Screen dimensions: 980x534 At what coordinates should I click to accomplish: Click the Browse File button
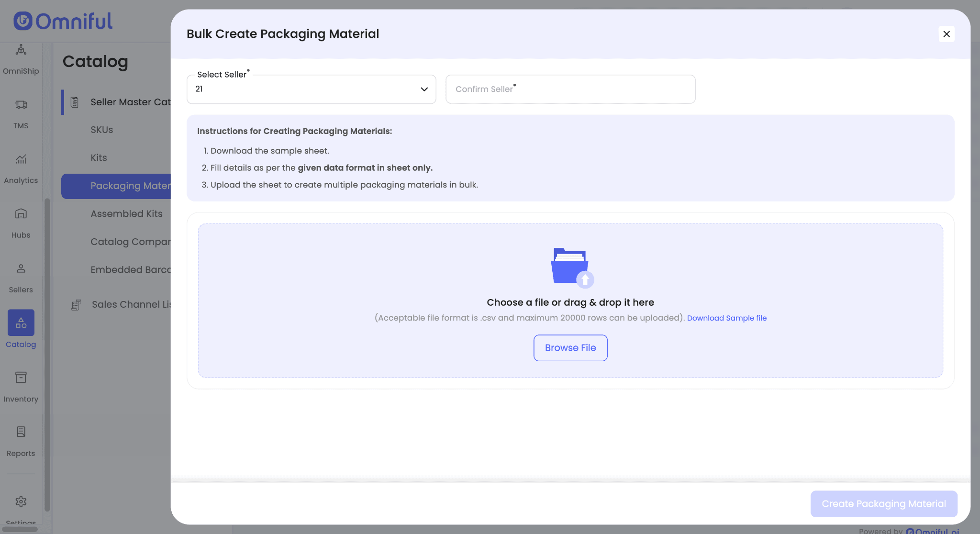coord(570,348)
